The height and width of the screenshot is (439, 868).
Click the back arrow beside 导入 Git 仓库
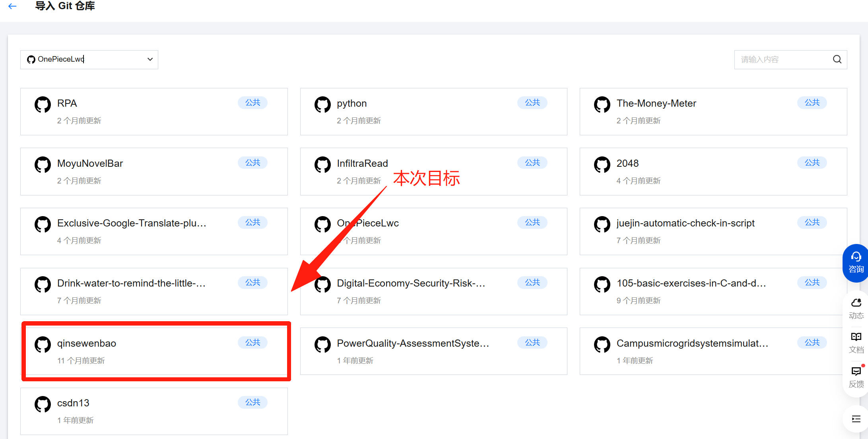pyautogui.click(x=12, y=6)
